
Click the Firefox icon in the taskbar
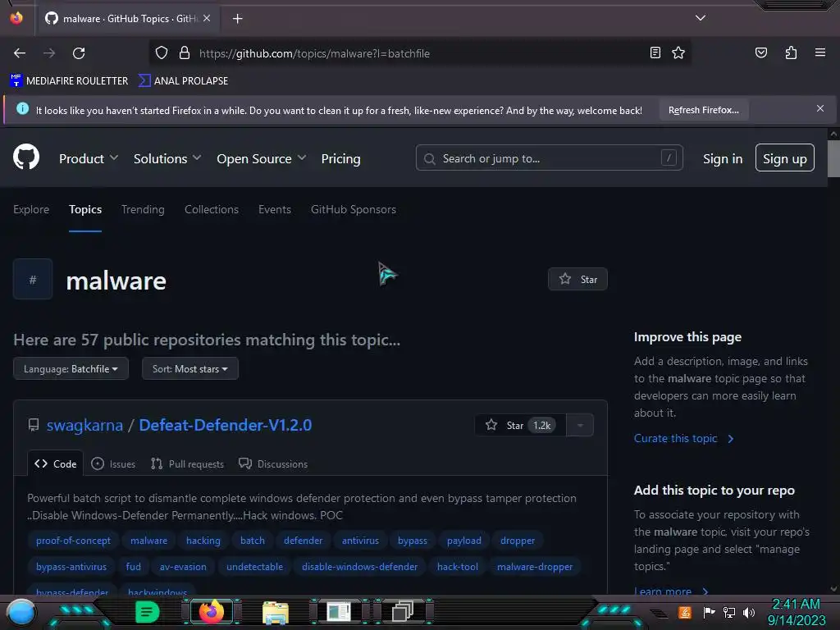211,612
